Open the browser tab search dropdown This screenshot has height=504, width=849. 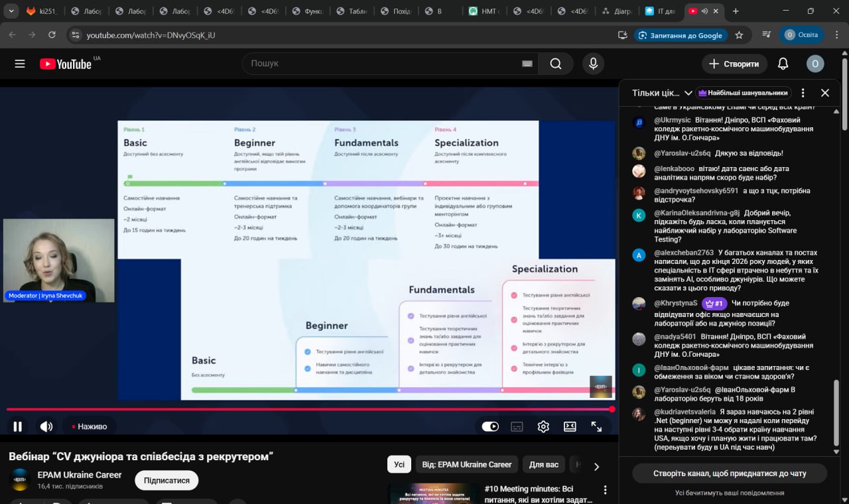[11, 11]
